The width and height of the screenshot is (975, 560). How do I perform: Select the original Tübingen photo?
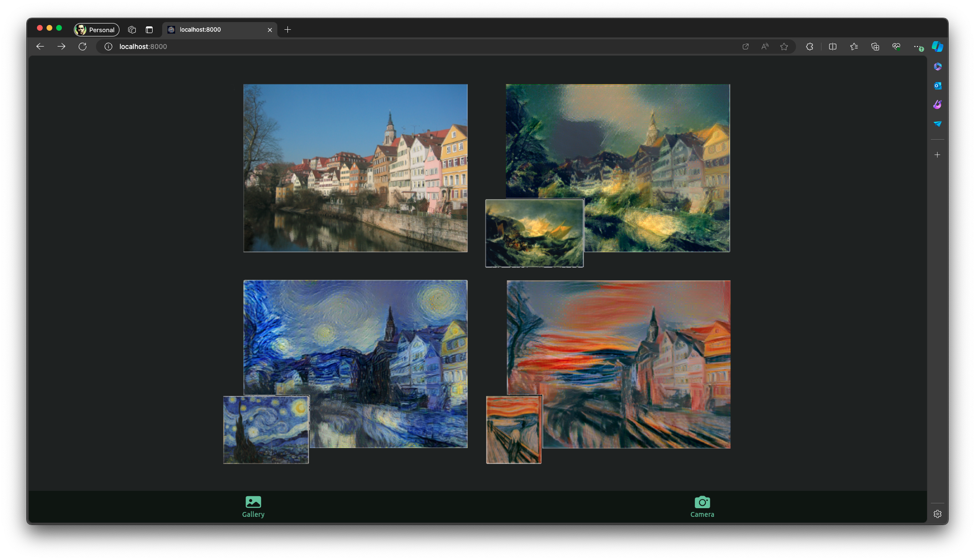click(x=355, y=168)
